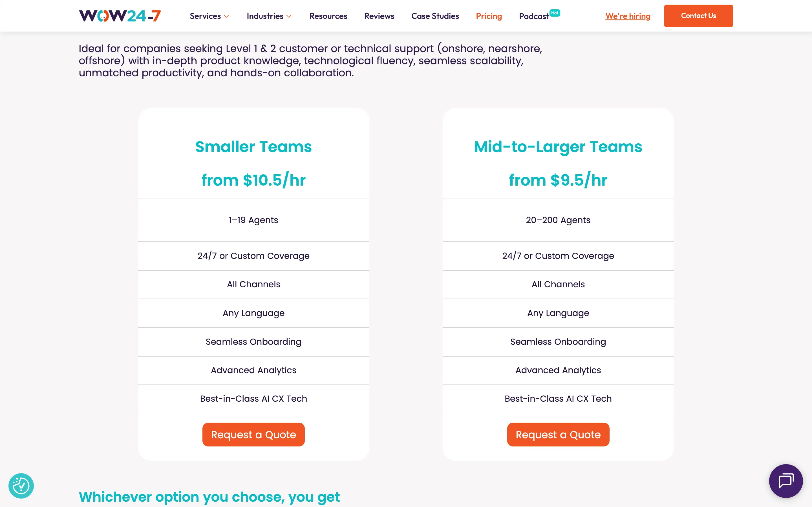Click the $9.5/hr price label
812x507 pixels.
coord(558,180)
